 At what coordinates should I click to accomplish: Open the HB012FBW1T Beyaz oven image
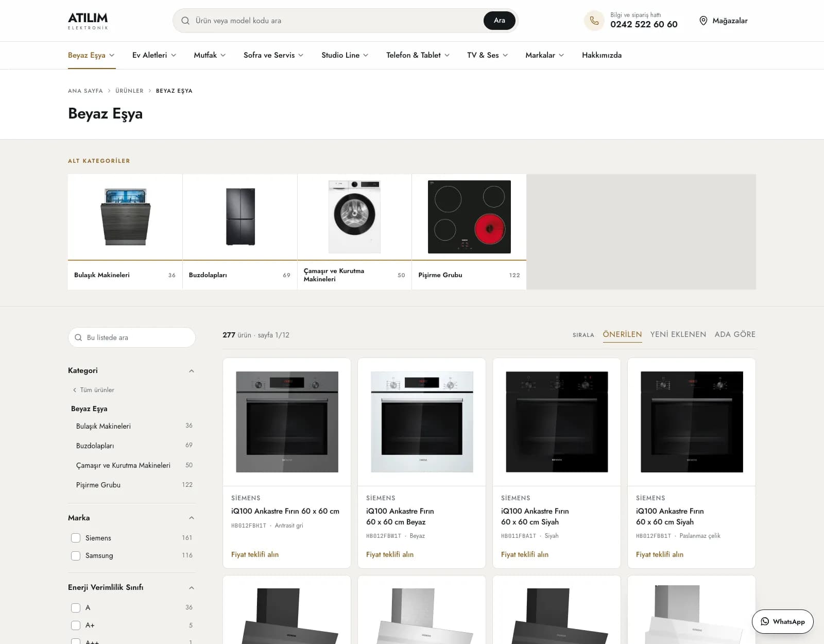pos(422,421)
